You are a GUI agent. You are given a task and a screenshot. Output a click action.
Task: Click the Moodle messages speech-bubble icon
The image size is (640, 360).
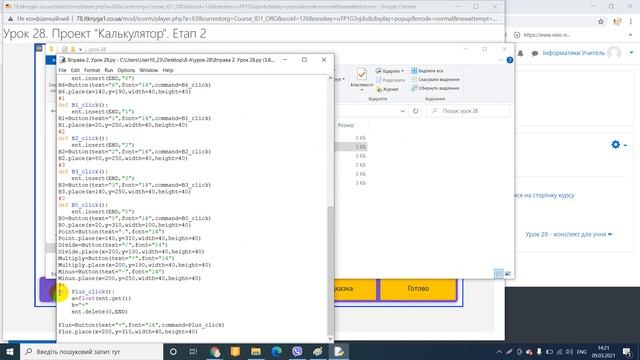tap(534, 53)
